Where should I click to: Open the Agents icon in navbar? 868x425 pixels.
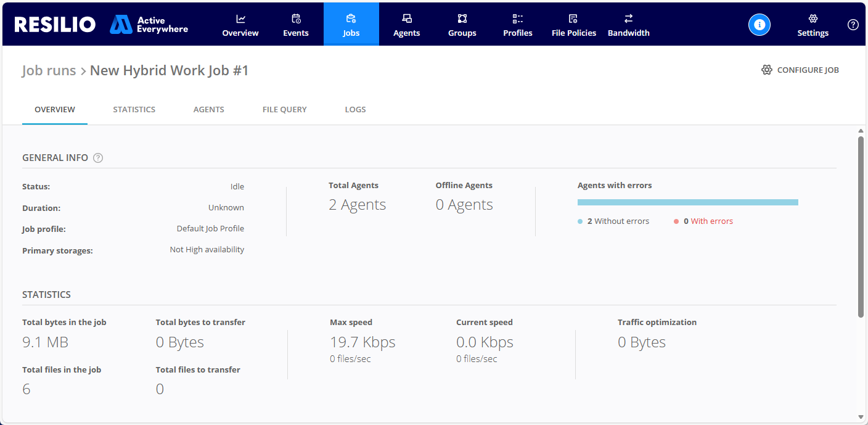pyautogui.click(x=407, y=19)
